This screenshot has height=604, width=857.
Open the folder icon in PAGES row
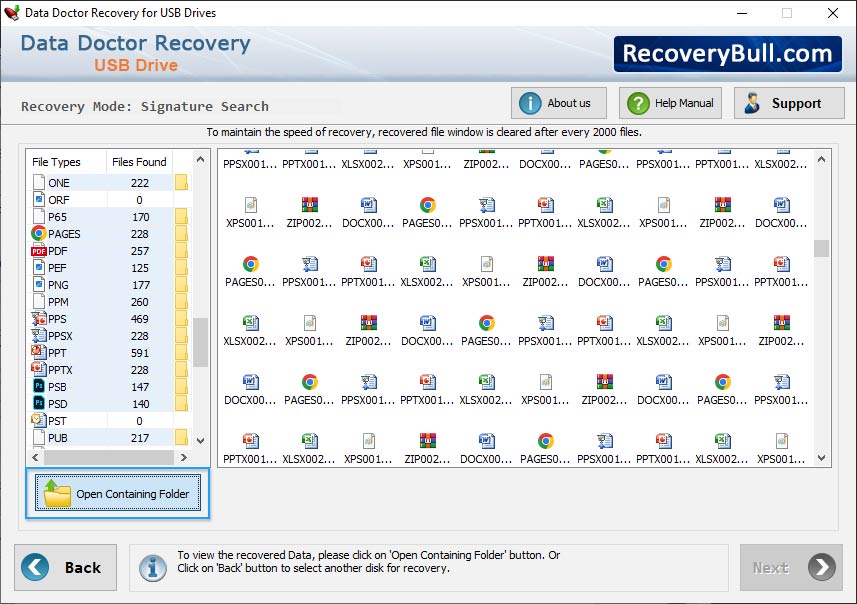tap(181, 233)
